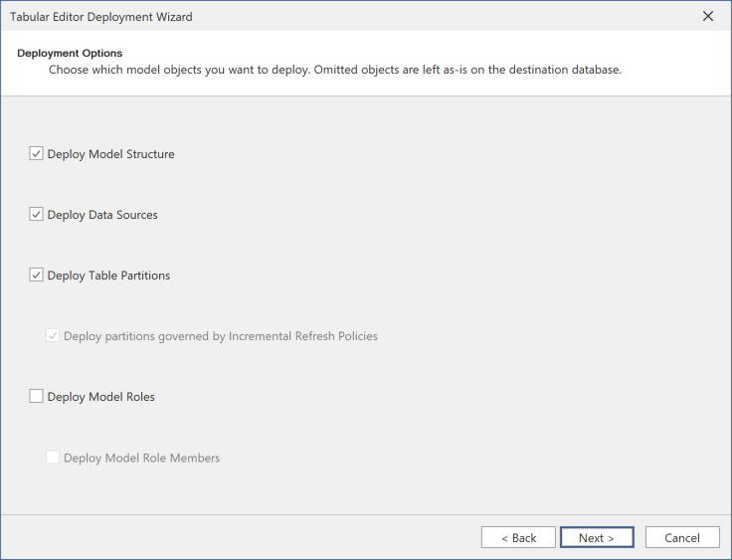Toggle the Deploy Table Partitions checkbox
Image resolution: width=732 pixels, height=560 pixels.
(37, 276)
